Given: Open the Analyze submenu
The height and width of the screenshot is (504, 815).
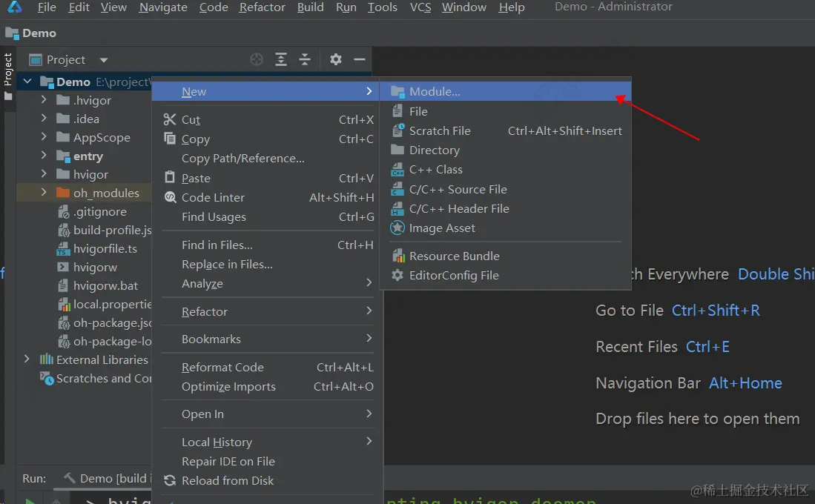Looking at the screenshot, I should point(267,284).
